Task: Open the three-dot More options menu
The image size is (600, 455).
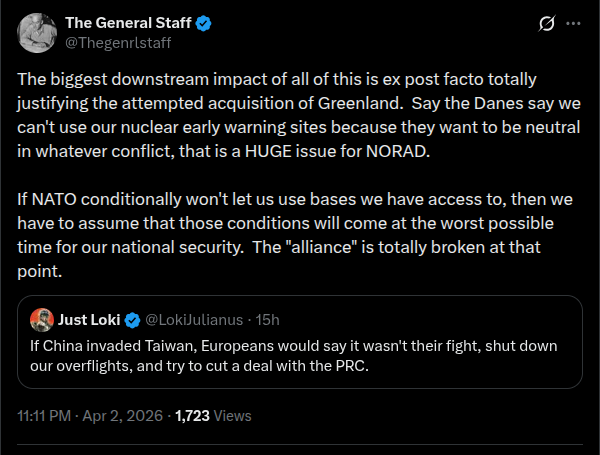Action: (x=573, y=23)
